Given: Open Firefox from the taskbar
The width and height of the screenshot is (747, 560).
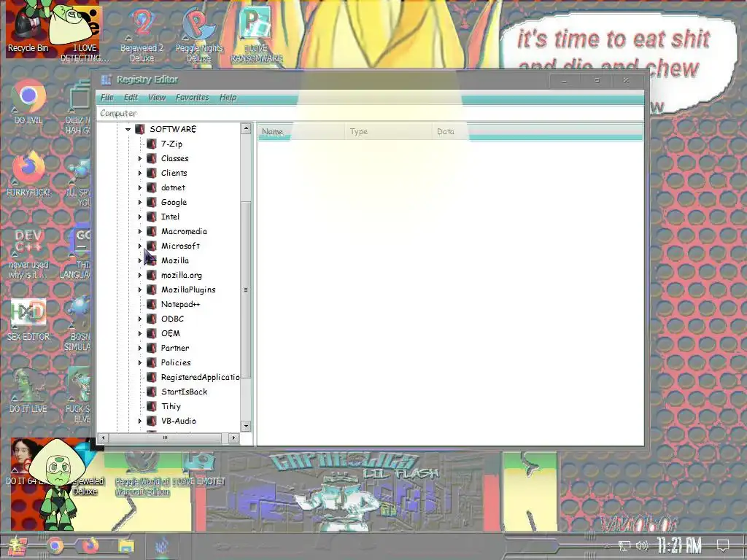Looking at the screenshot, I should point(90,546).
